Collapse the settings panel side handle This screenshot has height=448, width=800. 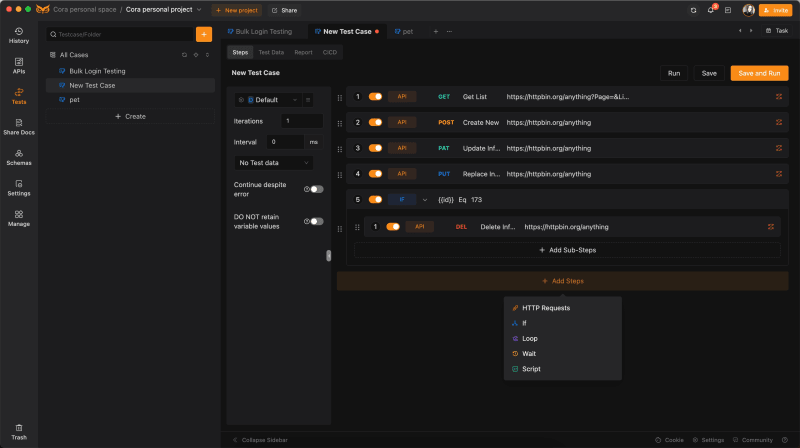tap(329, 255)
